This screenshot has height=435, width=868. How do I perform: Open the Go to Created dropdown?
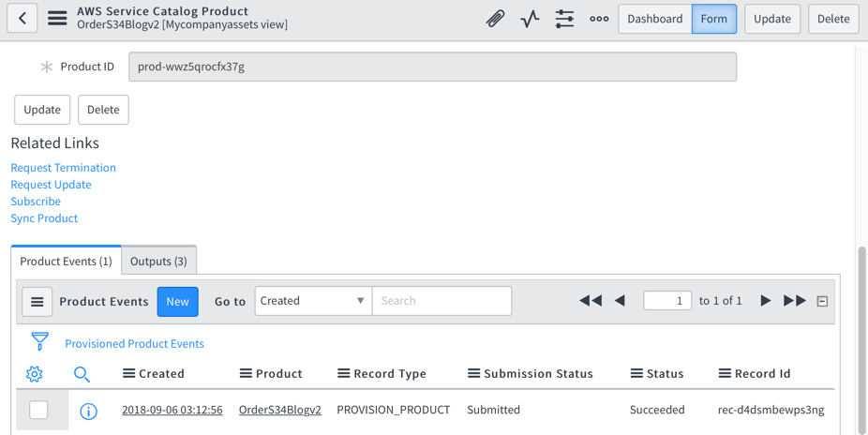[x=313, y=301]
